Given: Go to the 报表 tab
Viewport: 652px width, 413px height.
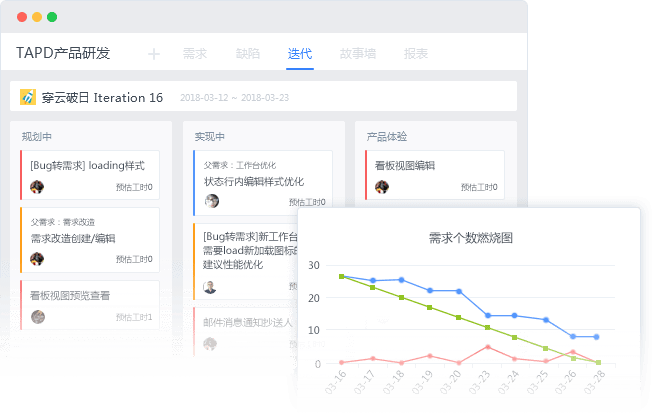Looking at the screenshot, I should [x=416, y=54].
